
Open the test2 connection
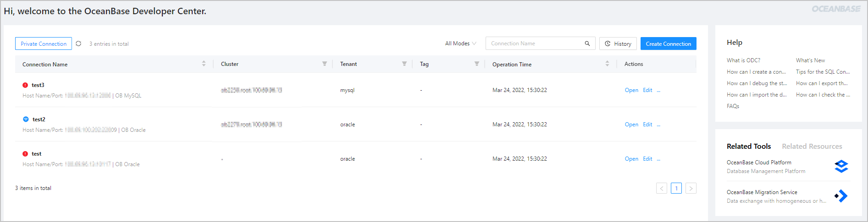631,125
